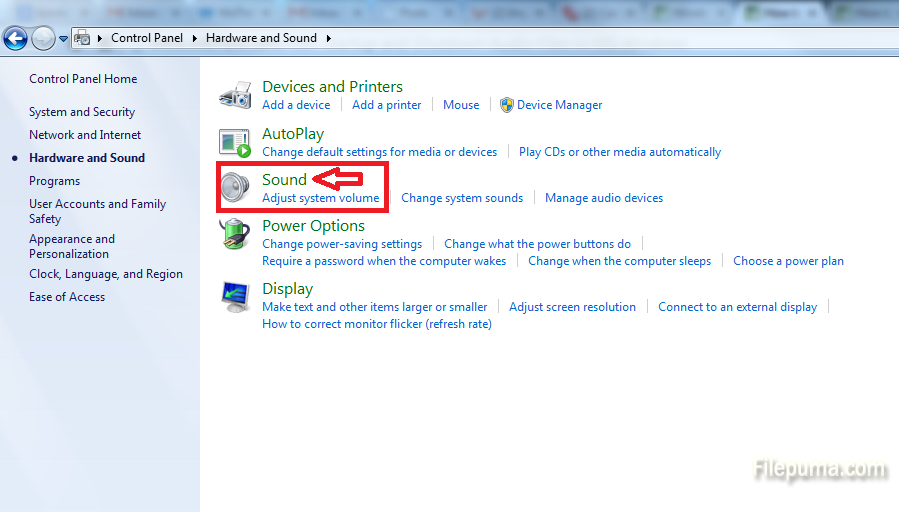
Task: Click Adjust system volume link
Action: pyautogui.click(x=320, y=198)
